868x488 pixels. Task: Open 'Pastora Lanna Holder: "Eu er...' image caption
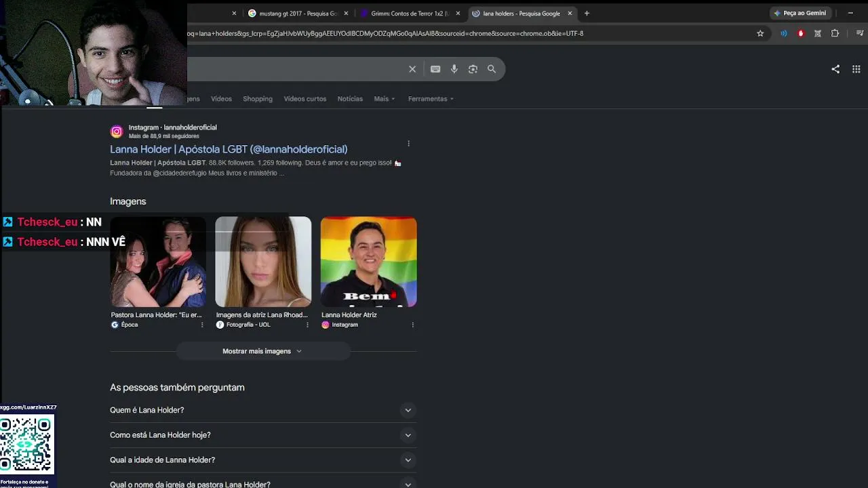click(x=157, y=315)
